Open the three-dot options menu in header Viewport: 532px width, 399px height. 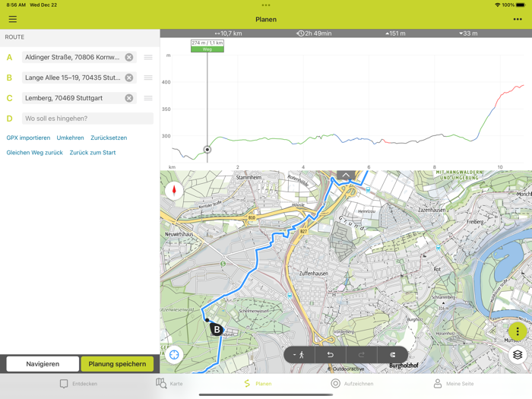pyautogui.click(x=518, y=19)
